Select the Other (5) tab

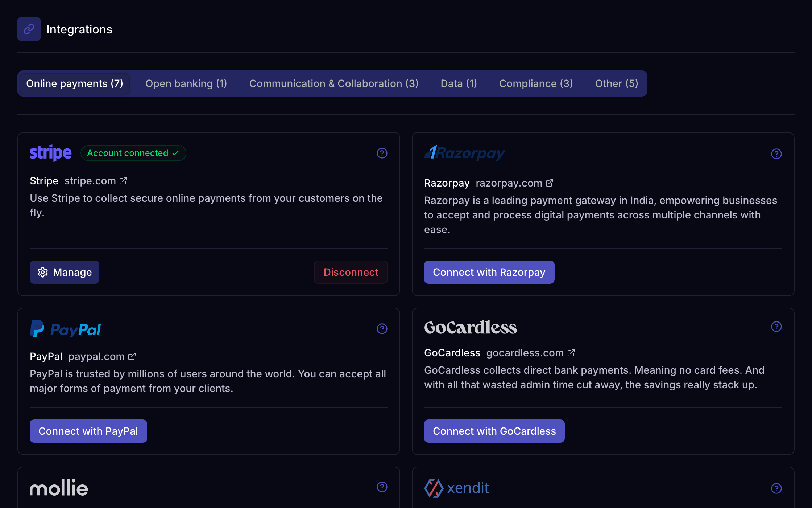pyautogui.click(x=617, y=83)
